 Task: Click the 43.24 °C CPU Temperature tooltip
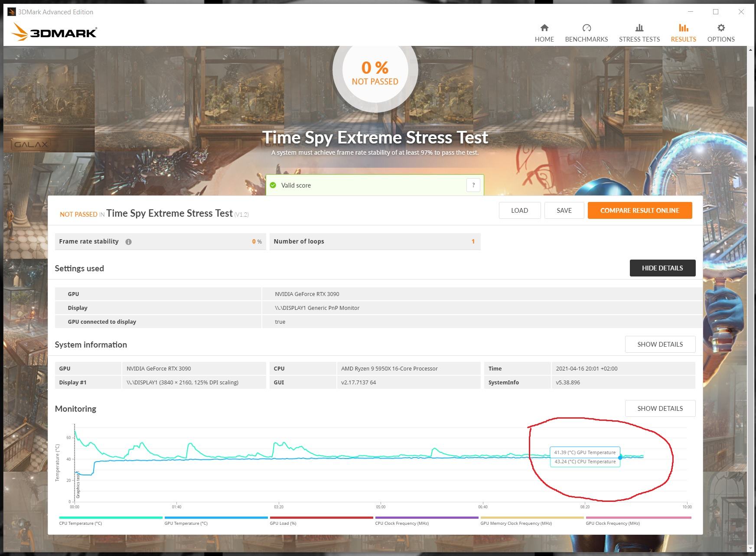point(585,462)
